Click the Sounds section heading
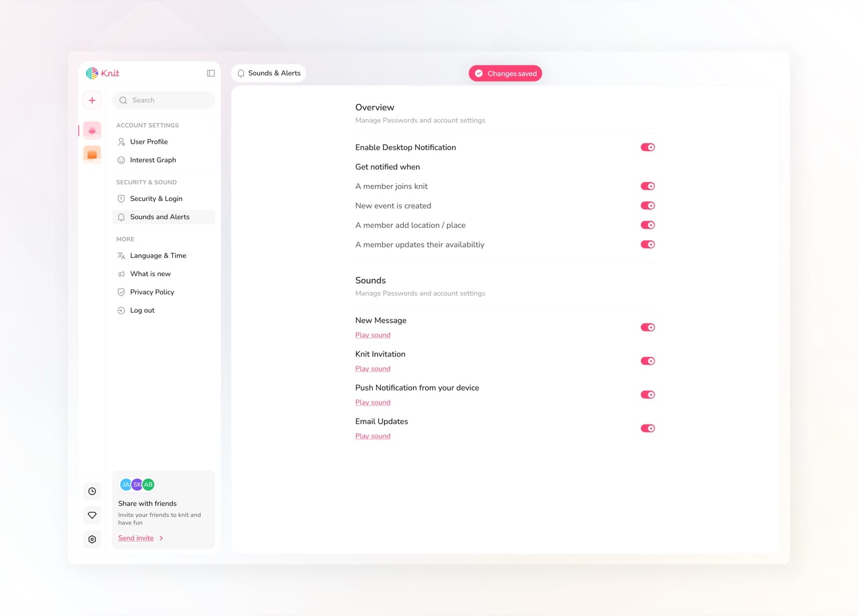The width and height of the screenshot is (858, 616). click(x=371, y=280)
